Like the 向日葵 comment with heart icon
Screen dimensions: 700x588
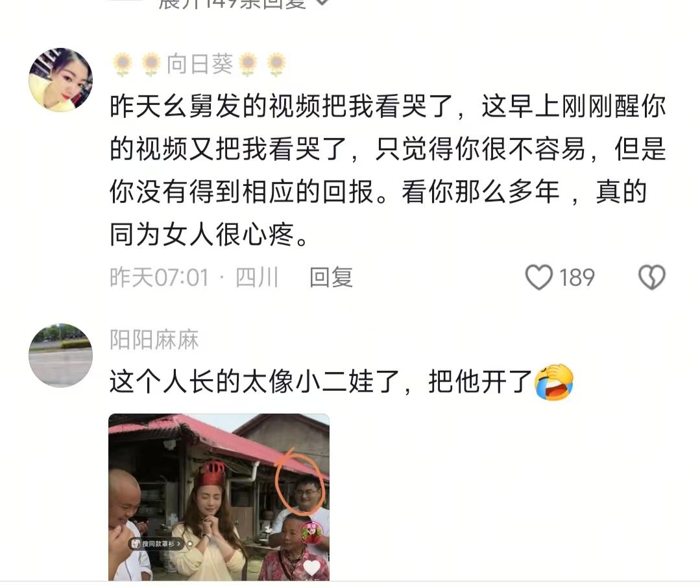539,277
